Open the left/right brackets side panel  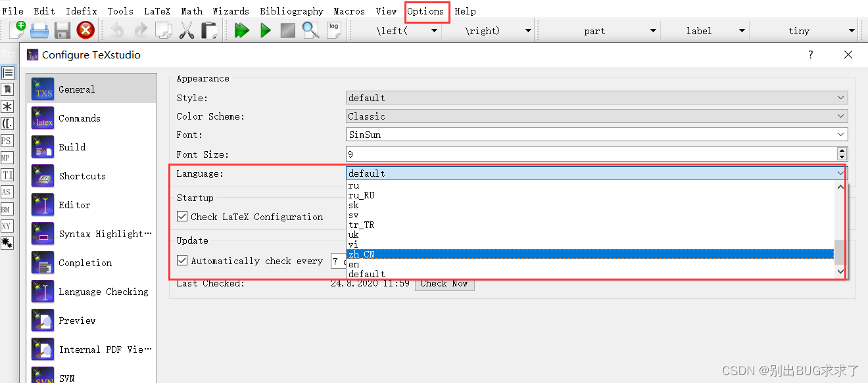click(x=7, y=123)
